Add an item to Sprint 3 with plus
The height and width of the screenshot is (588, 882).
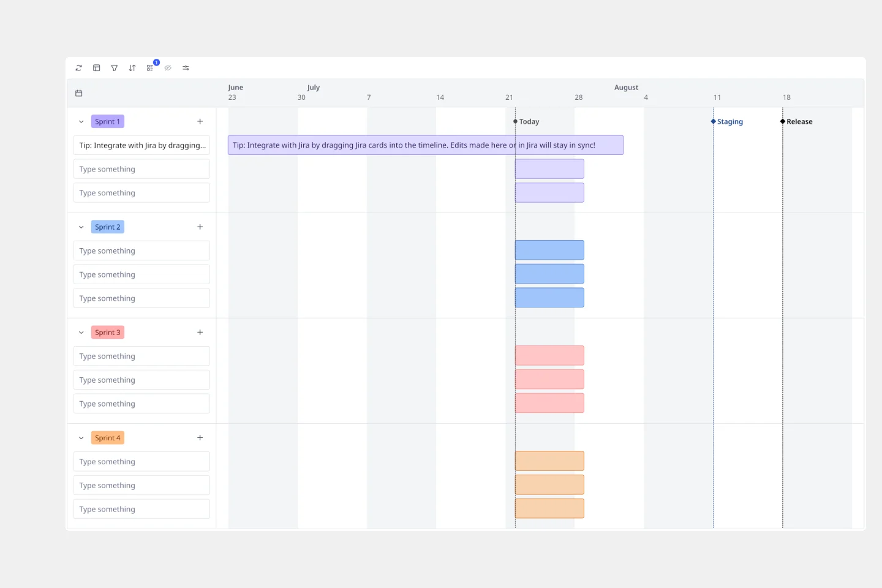pyautogui.click(x=200, y=333)
